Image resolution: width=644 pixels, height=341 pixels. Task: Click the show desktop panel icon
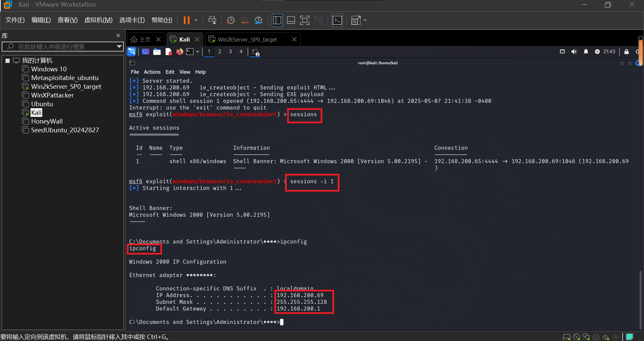[146, 52]
